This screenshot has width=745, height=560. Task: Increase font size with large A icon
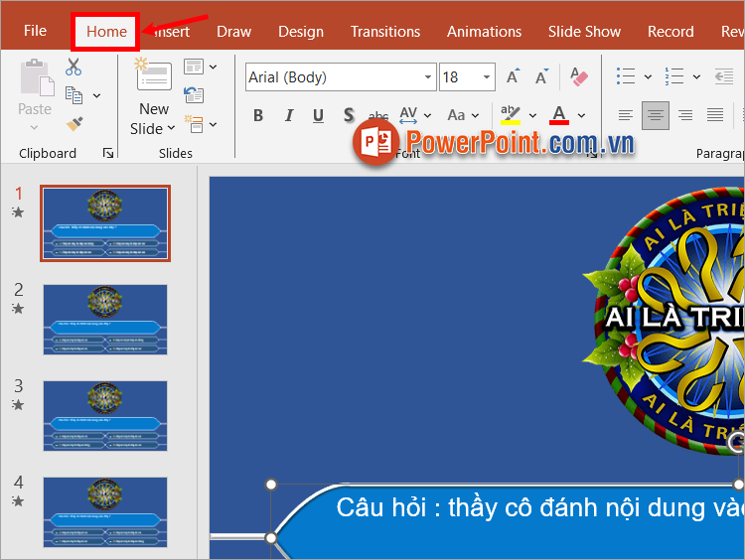click(x=514, y=76)
